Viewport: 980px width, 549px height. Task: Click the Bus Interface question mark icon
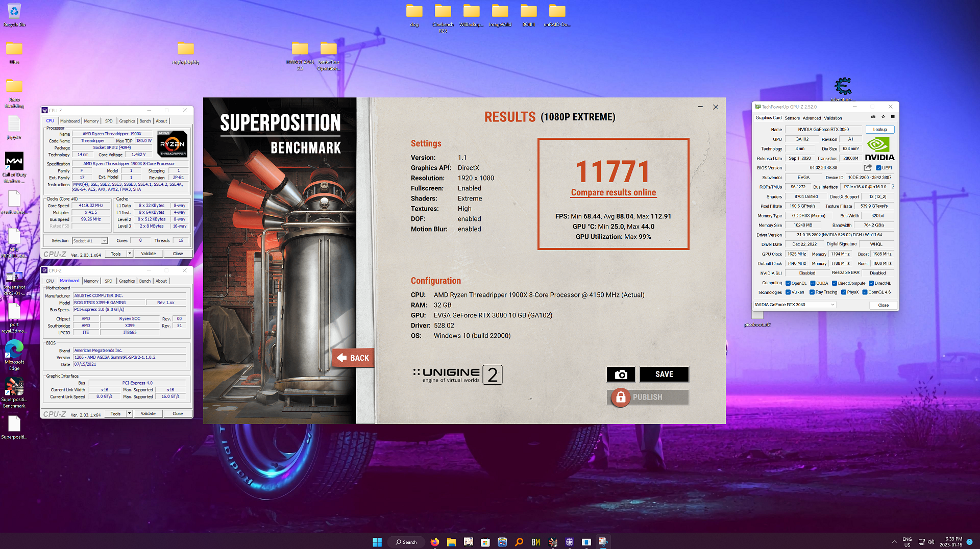(x=893, y=187)
